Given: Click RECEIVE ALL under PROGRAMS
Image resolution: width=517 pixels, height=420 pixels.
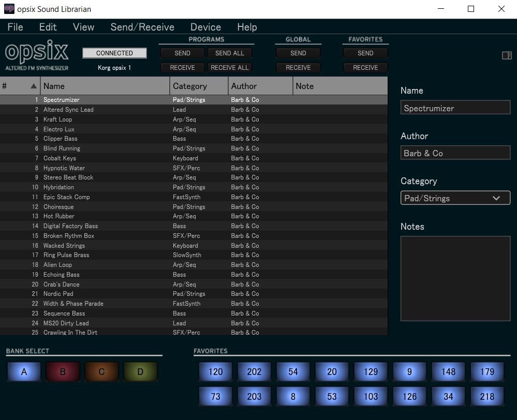Looking at the screenshot, I should (x=230, y=68).
